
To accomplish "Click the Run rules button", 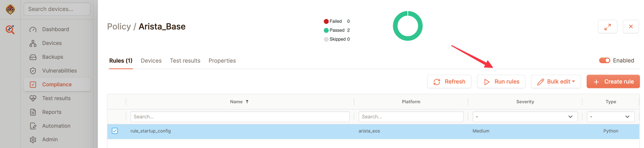I will tap(501, 82).
